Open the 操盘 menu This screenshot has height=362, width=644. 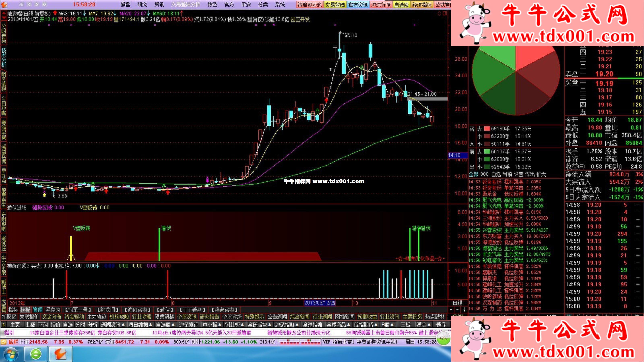126,4
